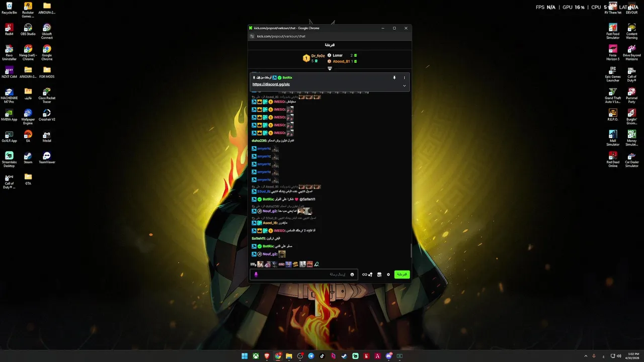Open Red Dead Online desktop icon
Viewport: 644px width, 362px height.
point(613,160)
